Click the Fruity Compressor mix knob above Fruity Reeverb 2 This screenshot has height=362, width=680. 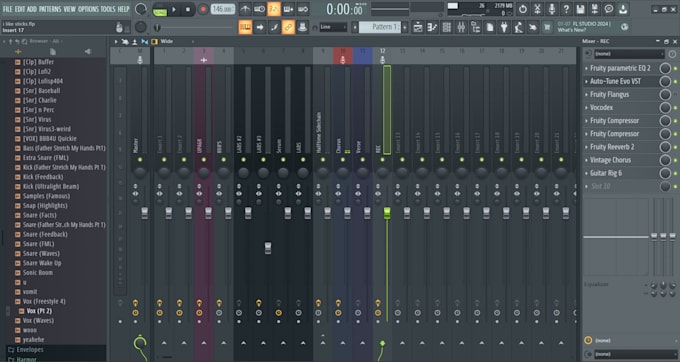click(665, 134)
